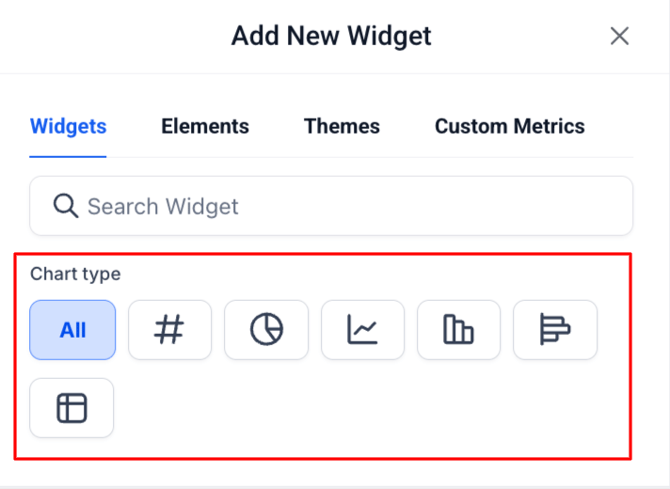Screen dimensions: 670x489
Task: Open the Elements tab
Action: 205,127
